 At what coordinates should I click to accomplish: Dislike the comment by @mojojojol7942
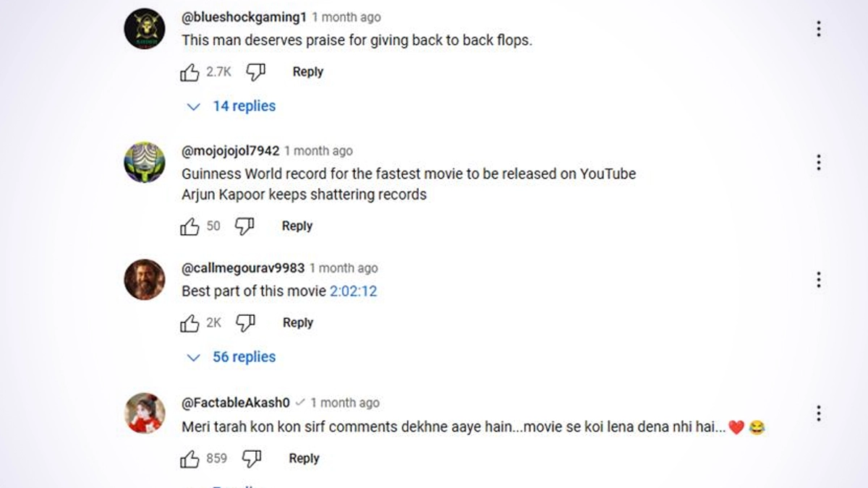click(x=245, y=226)
